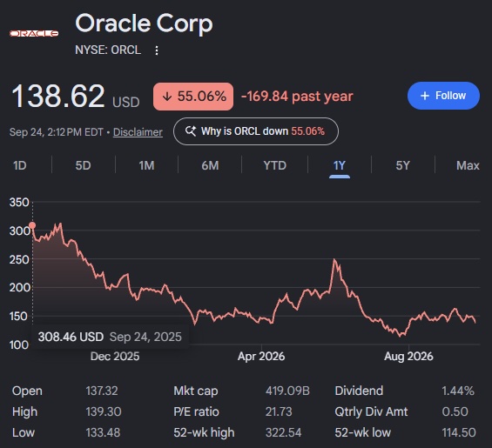Click the High value 139.30
The width and height of the screenshot is (492, 448).
[104, 411]
